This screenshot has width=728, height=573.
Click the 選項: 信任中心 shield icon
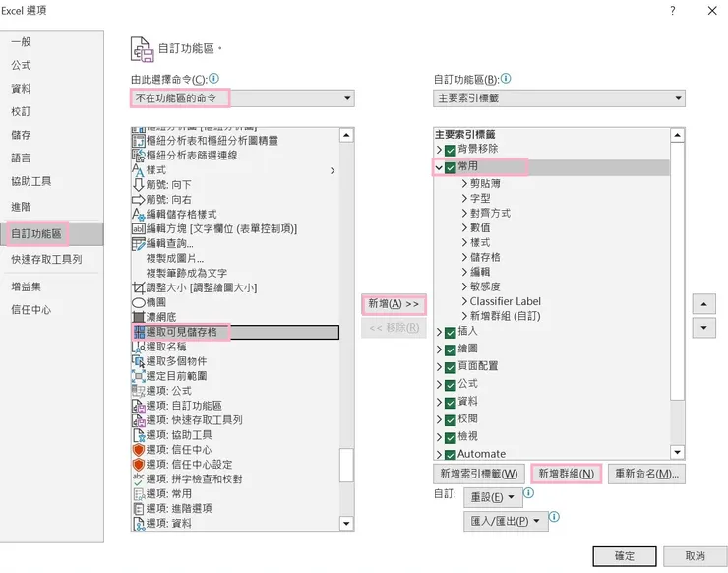tap(139, 450)
